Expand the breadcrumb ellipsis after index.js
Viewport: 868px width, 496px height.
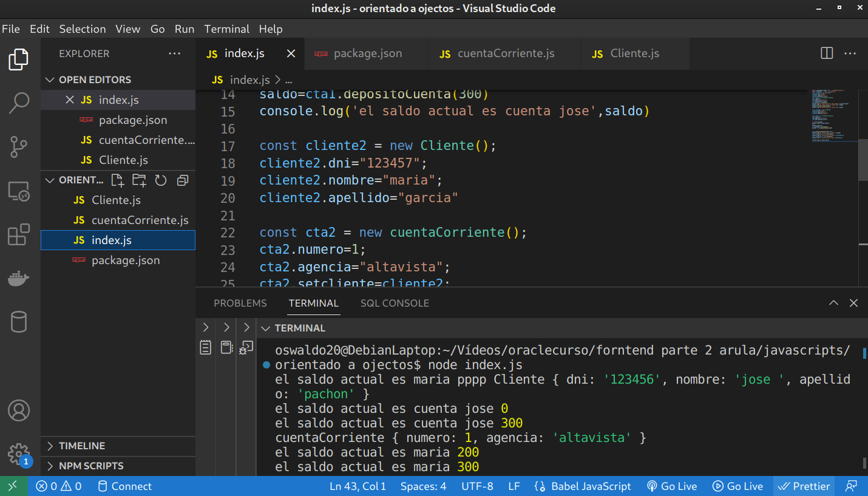(x=289, y=80)
